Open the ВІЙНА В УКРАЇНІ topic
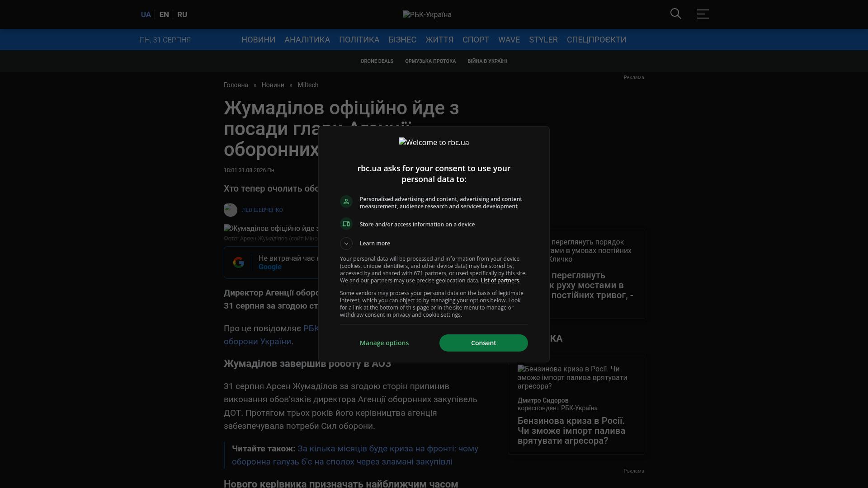868x488 pixels. click(x=487, y=61)
